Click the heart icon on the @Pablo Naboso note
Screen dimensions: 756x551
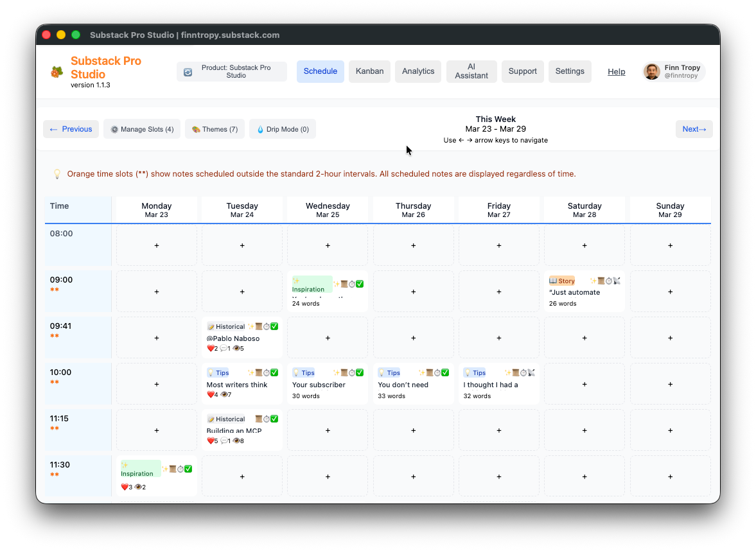(210, 349)
